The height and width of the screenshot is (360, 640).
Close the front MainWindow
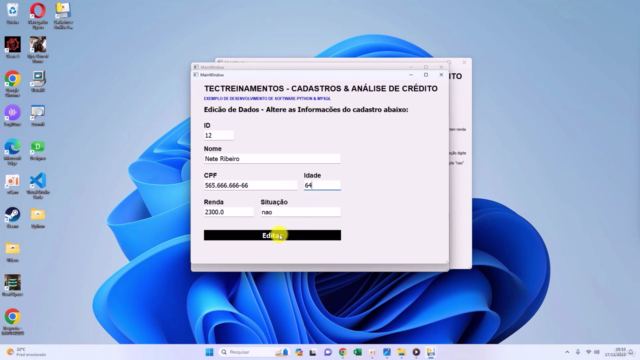[441, 75]
